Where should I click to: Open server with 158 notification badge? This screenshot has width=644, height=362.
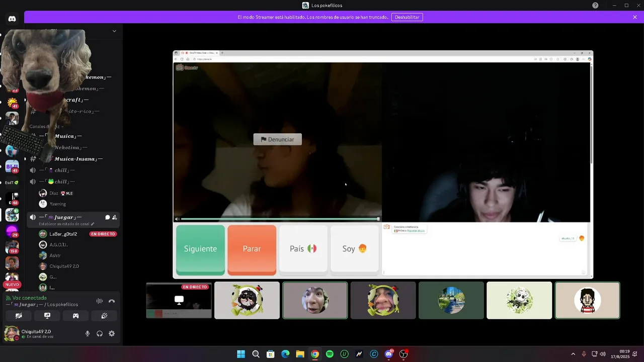pyautogui.click(x=12, y=247)
